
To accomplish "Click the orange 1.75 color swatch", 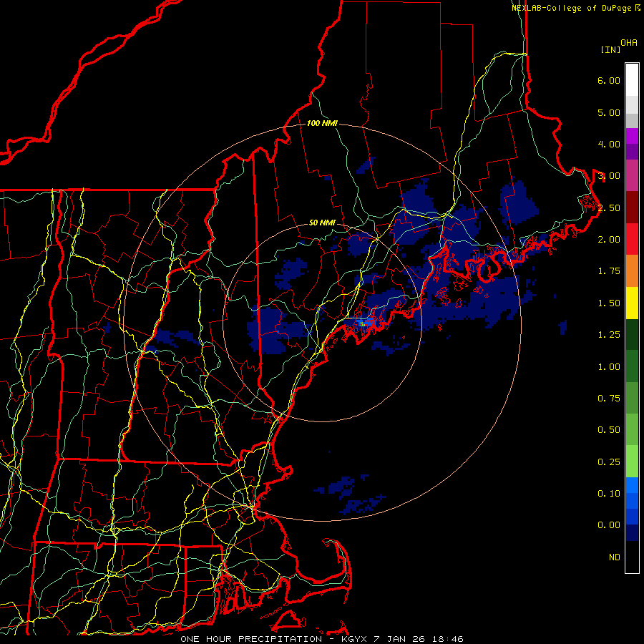I will click(632, 271).
